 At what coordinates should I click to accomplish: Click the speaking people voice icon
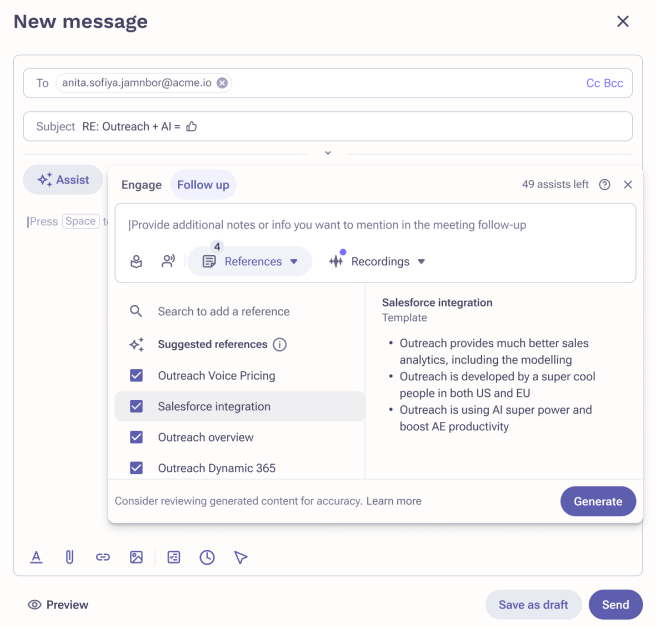pyautogui.click(x=168, y=261)
